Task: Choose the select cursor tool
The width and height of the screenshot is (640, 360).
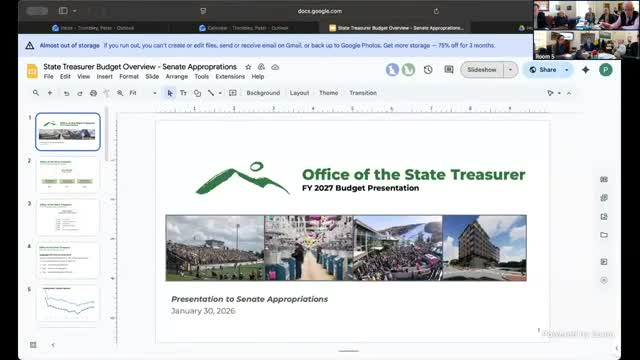Action: (170, 93)
